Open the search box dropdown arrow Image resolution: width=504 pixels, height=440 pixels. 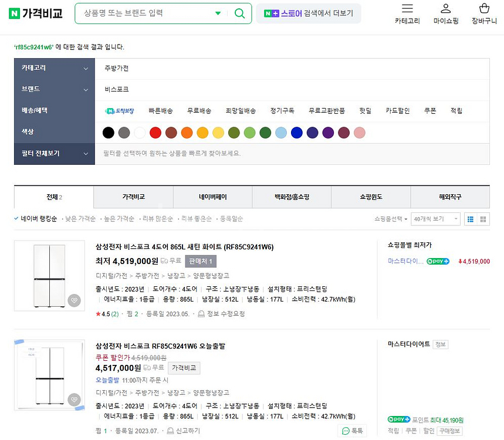pyautogui.click(x=218, y=13)
